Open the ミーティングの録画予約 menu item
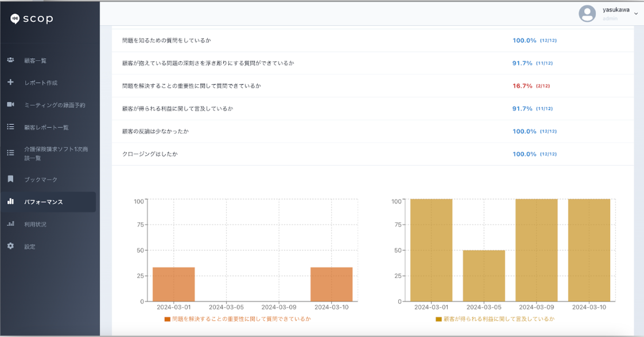 tap(55, 105)
